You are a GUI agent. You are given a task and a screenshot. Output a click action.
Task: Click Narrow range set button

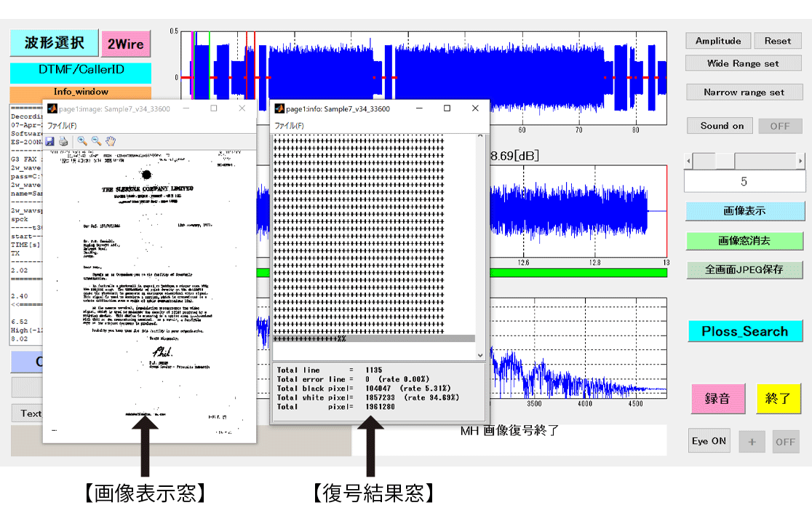click(x=744, y=92)
